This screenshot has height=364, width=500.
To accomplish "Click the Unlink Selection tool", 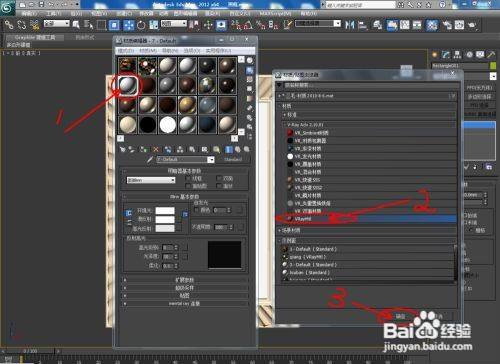I will [22, 25].
